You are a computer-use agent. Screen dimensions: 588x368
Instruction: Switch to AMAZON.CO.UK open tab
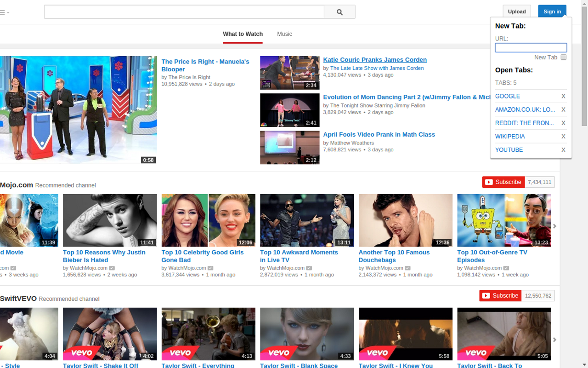tap(525, 109)
